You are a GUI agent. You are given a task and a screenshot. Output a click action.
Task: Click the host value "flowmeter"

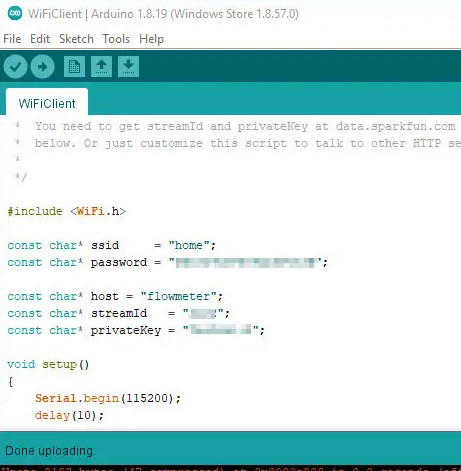[x=179, y=296]
